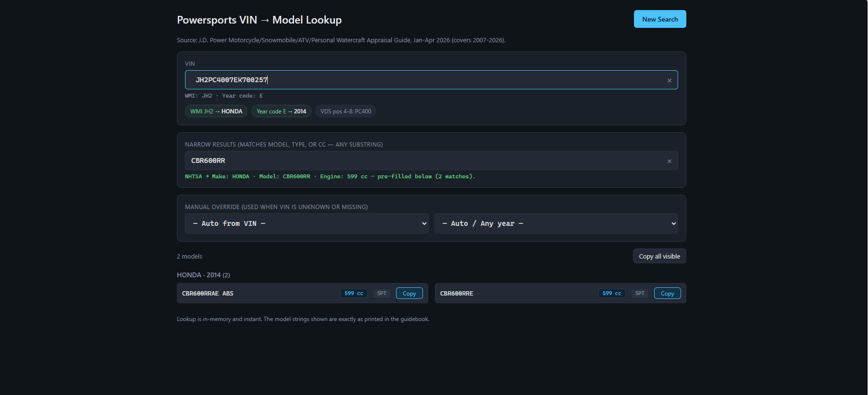
Task: Click the narrow results filter field containing CBR600RR
Action: tap(431, 160)
